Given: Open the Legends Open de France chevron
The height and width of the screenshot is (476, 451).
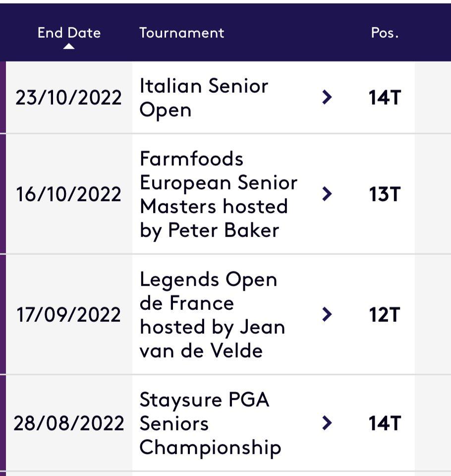Looking at the screenshot, I should [327, 314].
